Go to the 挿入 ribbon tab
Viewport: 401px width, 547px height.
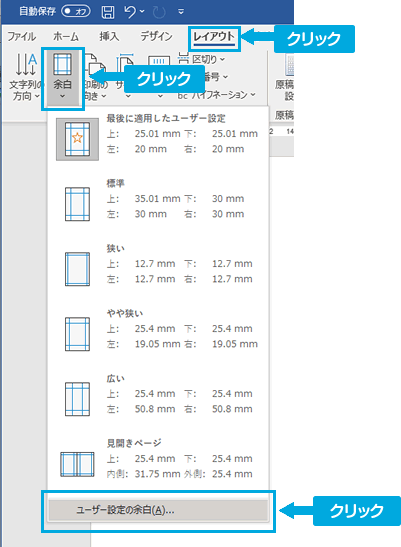[109, 36]
